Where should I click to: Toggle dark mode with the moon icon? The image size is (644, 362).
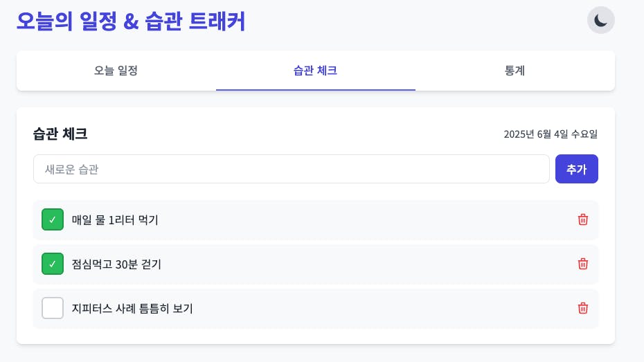[x=600, y=20]
